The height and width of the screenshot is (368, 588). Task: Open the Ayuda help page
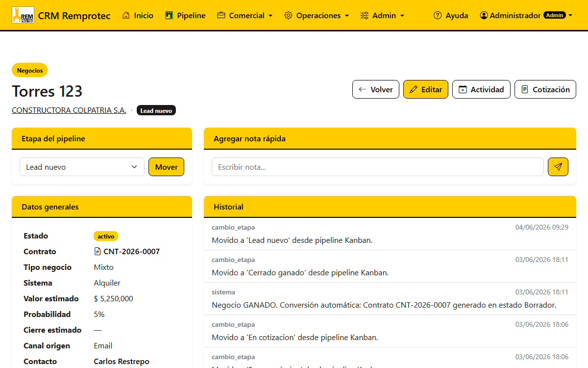451,15
